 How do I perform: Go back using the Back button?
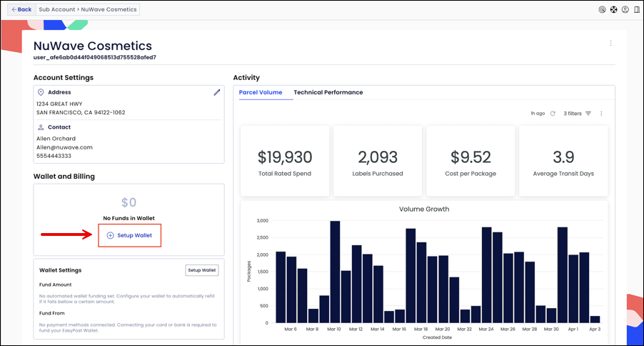[21, 9]
